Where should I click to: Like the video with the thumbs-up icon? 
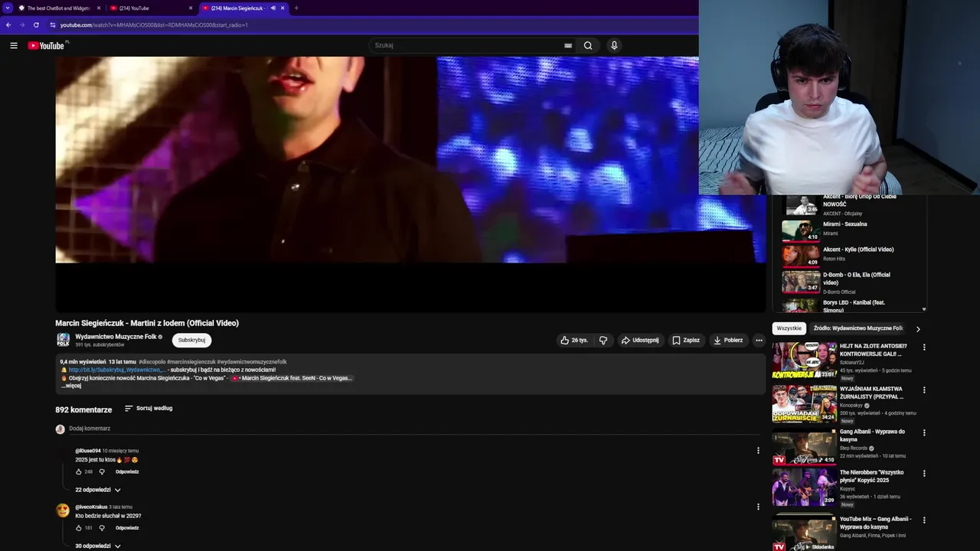[x=573, y=340]
